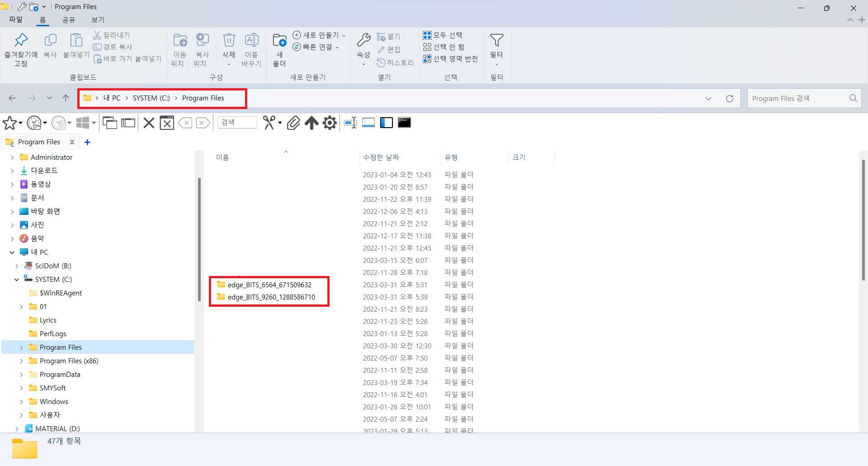The image size is (868, 466).
Task: Open settings via the gear icon
Action: click(330, 123)
